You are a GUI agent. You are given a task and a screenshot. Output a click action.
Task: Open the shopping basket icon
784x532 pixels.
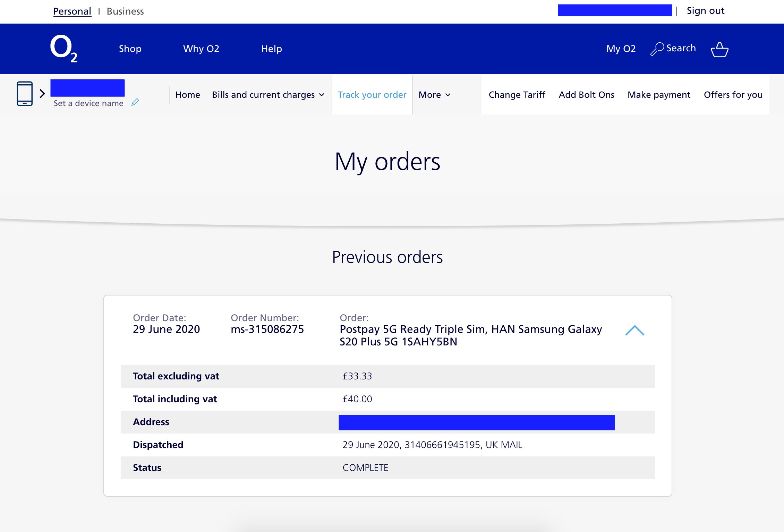pos(719,49)
